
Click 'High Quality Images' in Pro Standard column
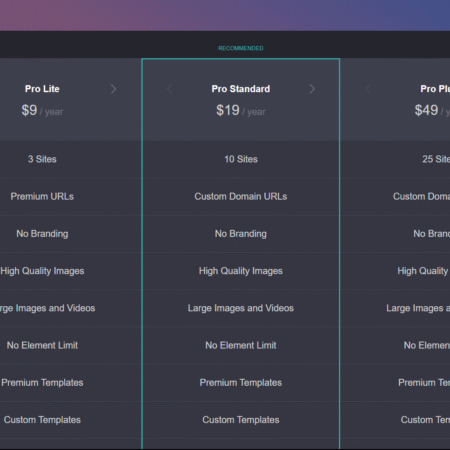(x=241, y=271)
